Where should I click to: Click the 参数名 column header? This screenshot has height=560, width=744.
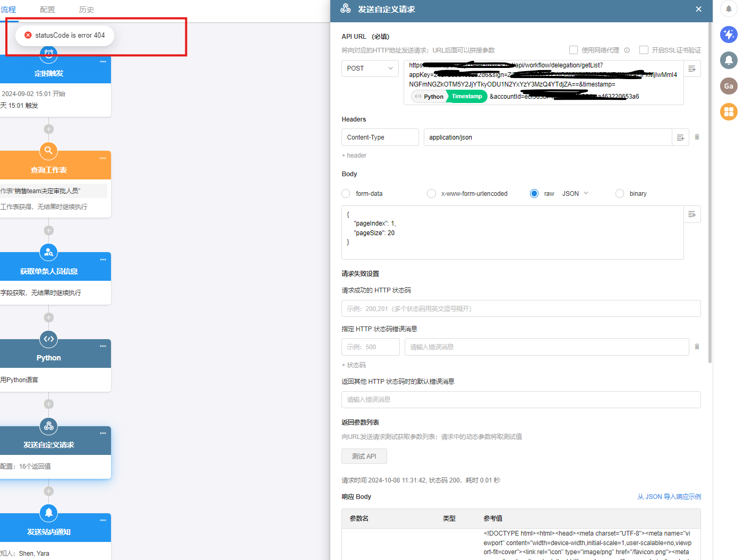pyautogui.click(x=359, y=519)
